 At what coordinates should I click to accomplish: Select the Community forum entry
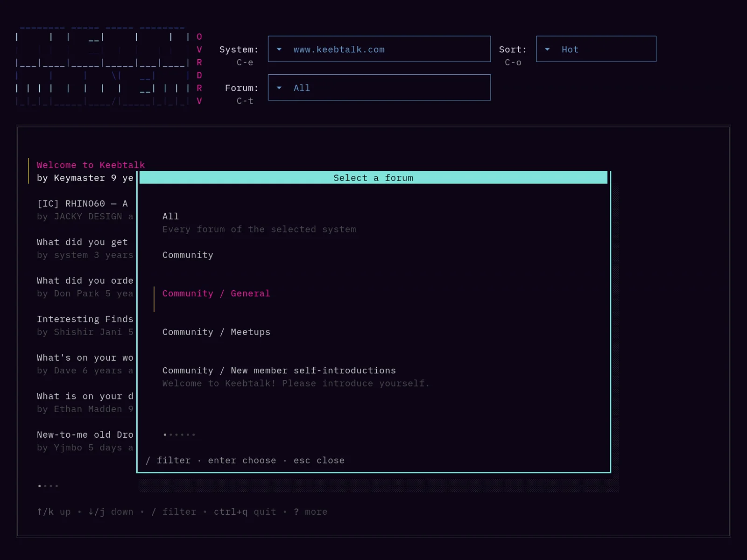point(188,255)
